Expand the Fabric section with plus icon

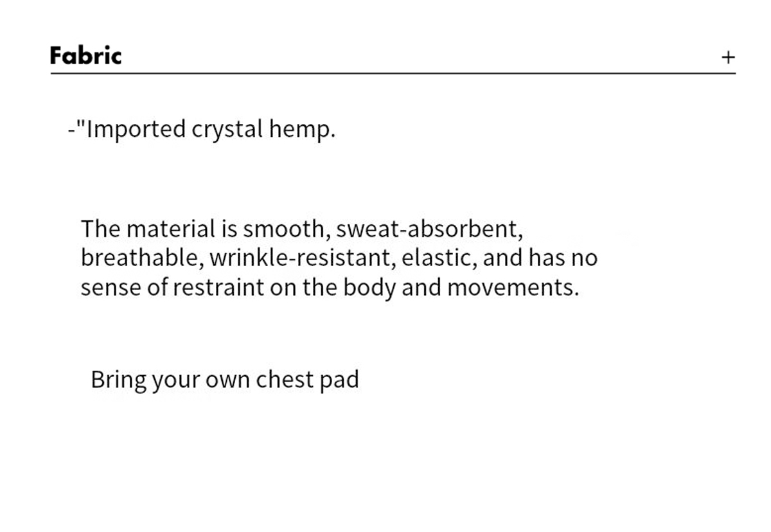[x=727, y=58]
